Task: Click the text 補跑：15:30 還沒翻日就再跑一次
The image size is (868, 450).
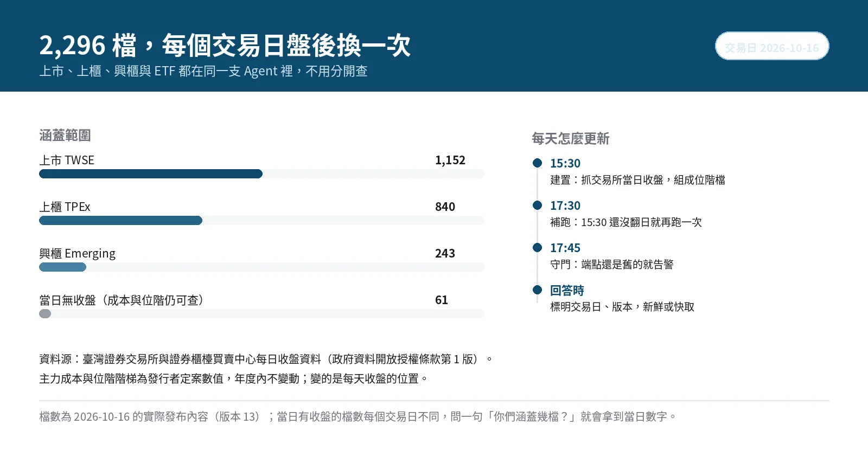Action: [626, 222]
